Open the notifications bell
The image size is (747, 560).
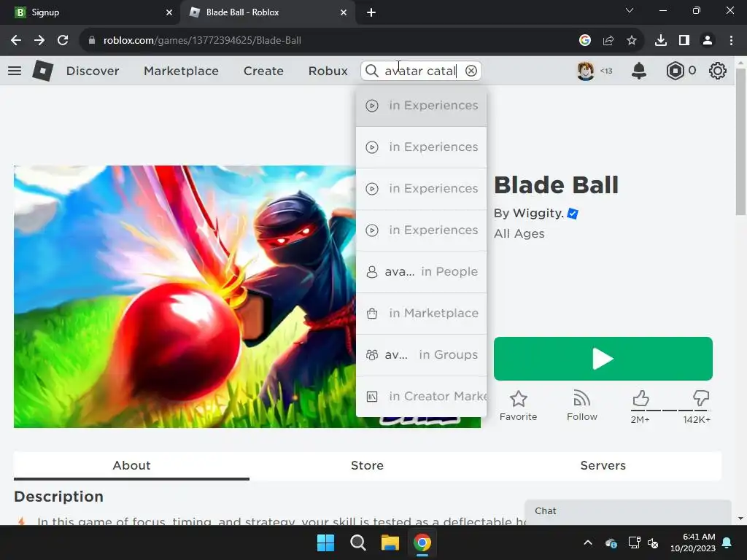click(x=639, y=71)
